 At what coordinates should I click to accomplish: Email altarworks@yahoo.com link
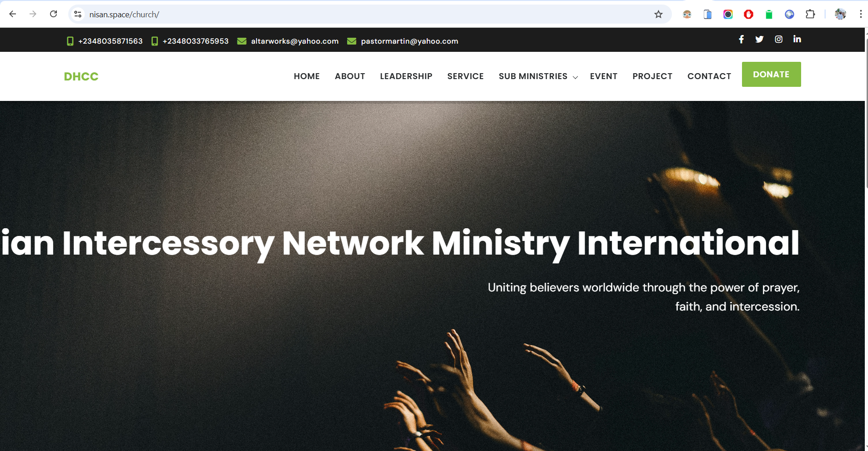[295, 41]
